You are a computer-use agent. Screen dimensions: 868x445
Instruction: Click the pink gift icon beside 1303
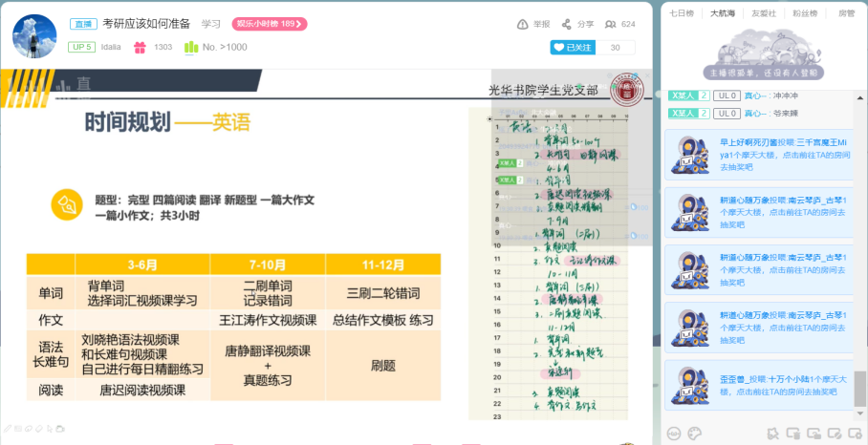click(140, 48)
